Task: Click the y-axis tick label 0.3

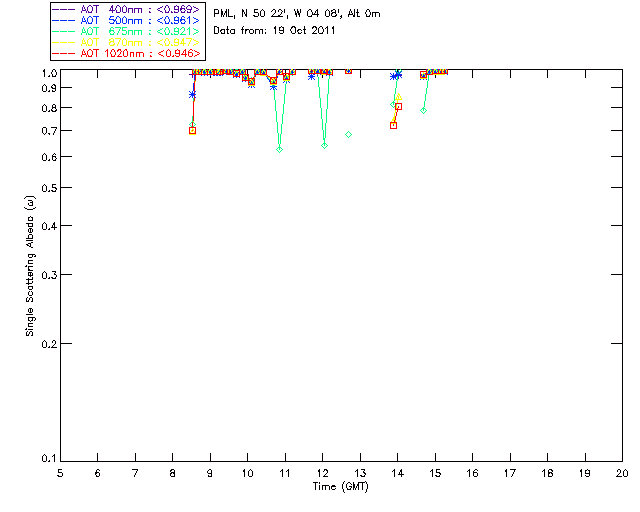Action: 49,275
